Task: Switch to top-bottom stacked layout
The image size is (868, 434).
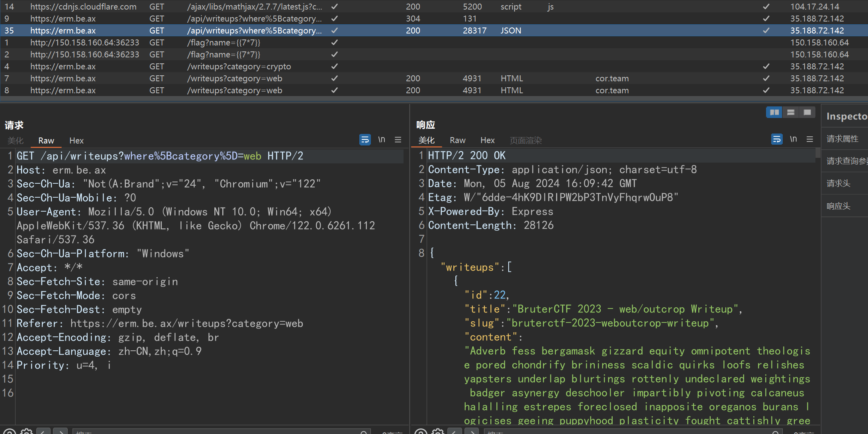Action: click(791, 112)
